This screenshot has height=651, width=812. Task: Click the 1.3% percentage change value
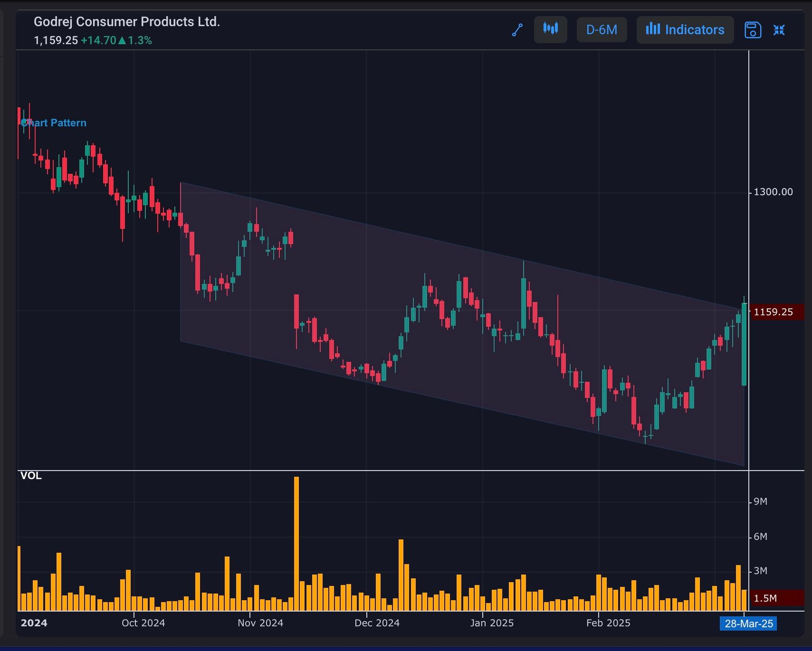point(140,40)
